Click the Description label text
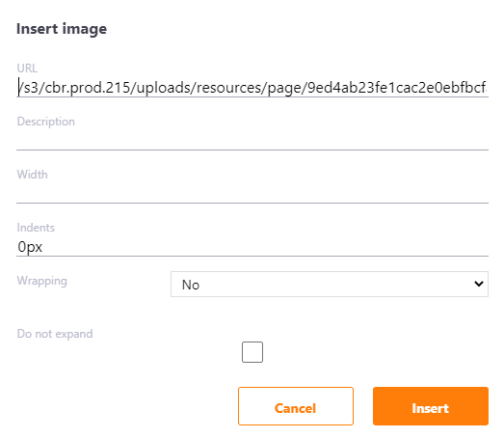The height and width of the screenshot is (438, 504). (46, 122)
